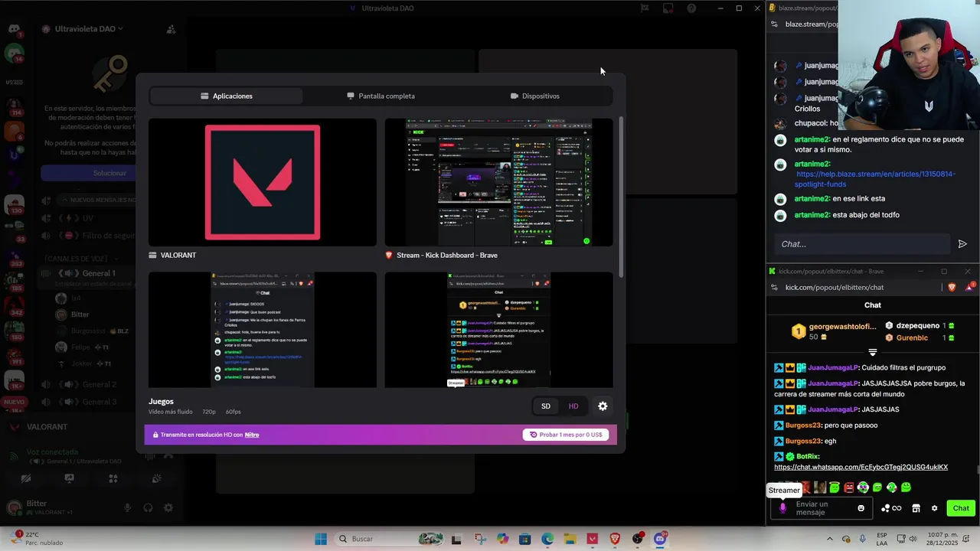Choose the VALORANT window thumbnail
This screenshot has height=551, width=980.
click(263, 182)
